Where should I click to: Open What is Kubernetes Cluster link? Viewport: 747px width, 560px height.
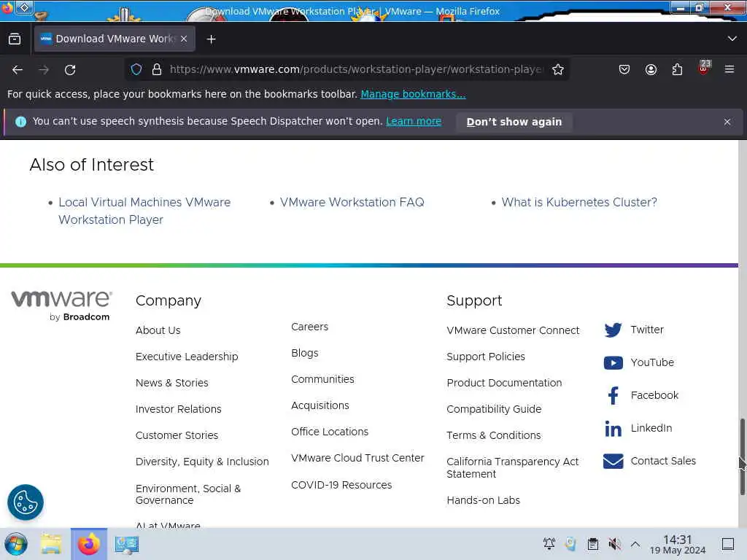tap(579, 203)
